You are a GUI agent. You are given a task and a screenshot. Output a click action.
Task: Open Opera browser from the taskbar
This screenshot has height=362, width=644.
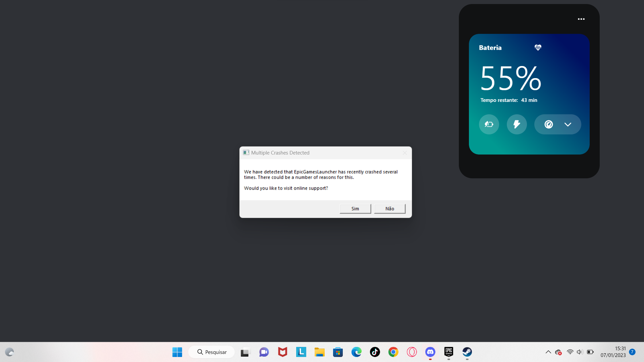click(x=412, y=352)
